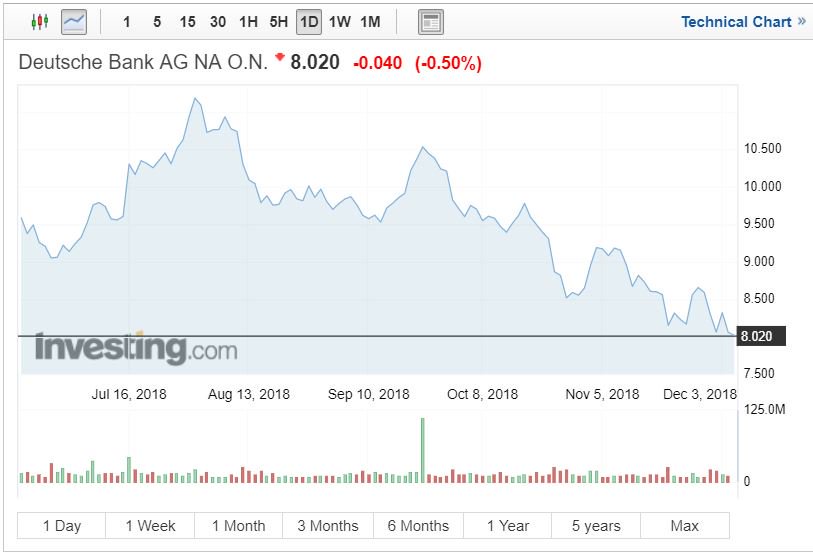Select the 1D interval button
The width and height of the screenshot is (813, 559).
point(309,22)
